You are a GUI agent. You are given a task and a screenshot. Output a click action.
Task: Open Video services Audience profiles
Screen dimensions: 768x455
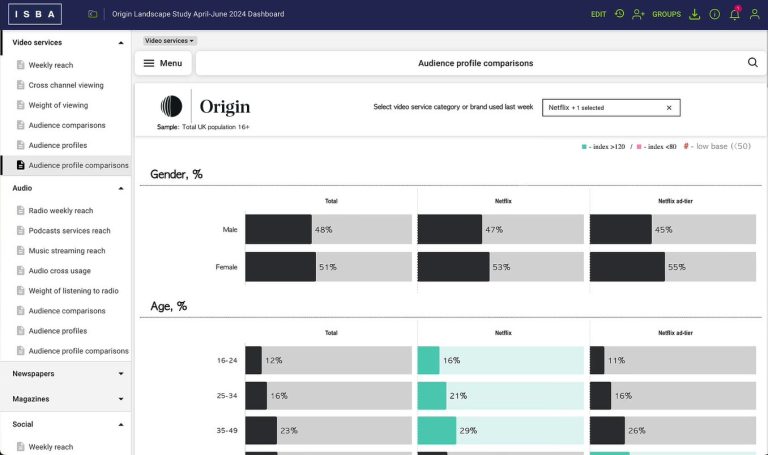coord(58,145)
